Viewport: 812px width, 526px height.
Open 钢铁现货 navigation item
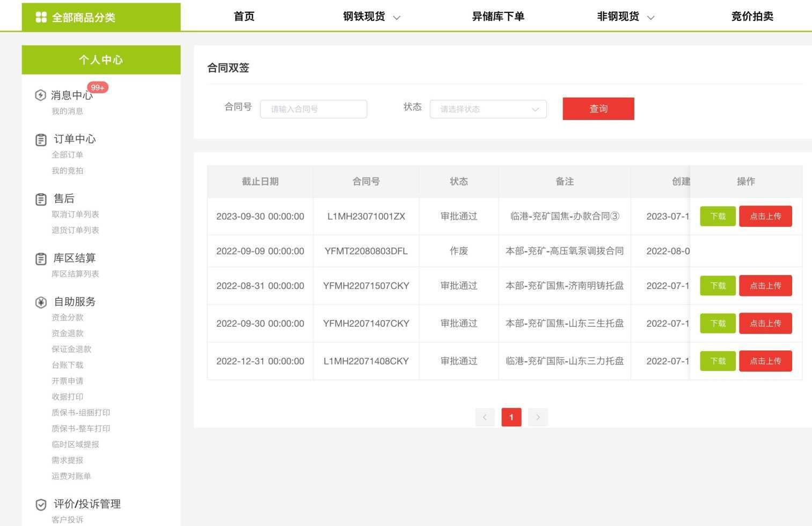click(x=364, y=17)
